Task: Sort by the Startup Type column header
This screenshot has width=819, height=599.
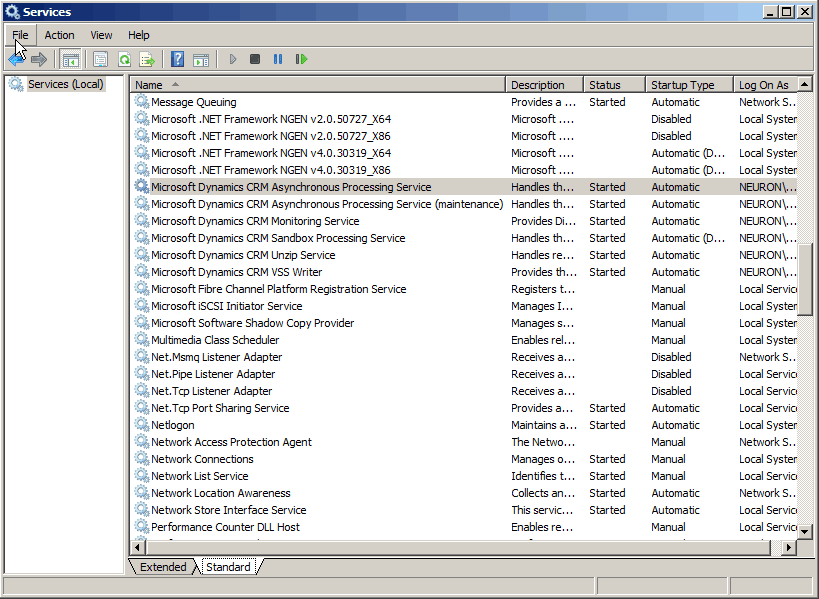Action: tap(689, 85)
